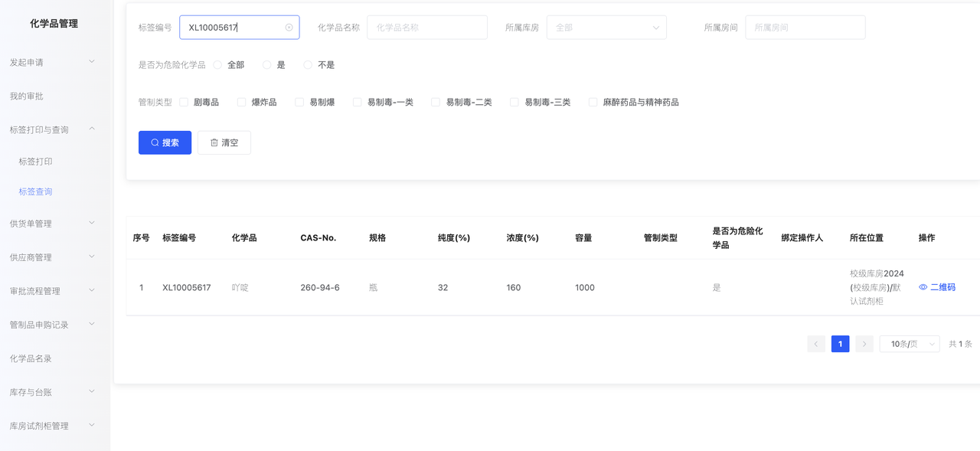Open 标签打印 submenu item
The width and height of the screenshot is (980, 451).
tap(36, 162)
